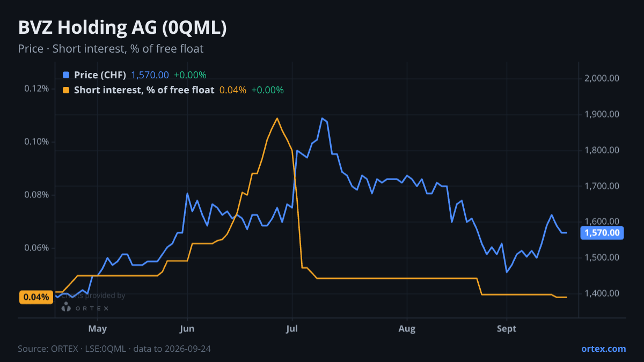The height and width of the screenshot is (362, 644).
Task: Click the Sept label on the date axis
Action: click(507, 329)
